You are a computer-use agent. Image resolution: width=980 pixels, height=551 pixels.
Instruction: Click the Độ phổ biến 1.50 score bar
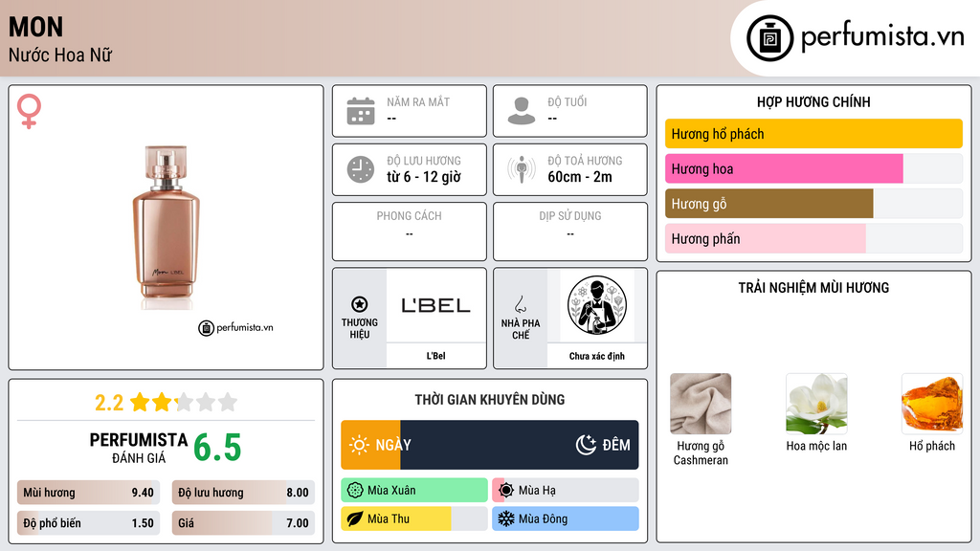[x=88, y=523]
